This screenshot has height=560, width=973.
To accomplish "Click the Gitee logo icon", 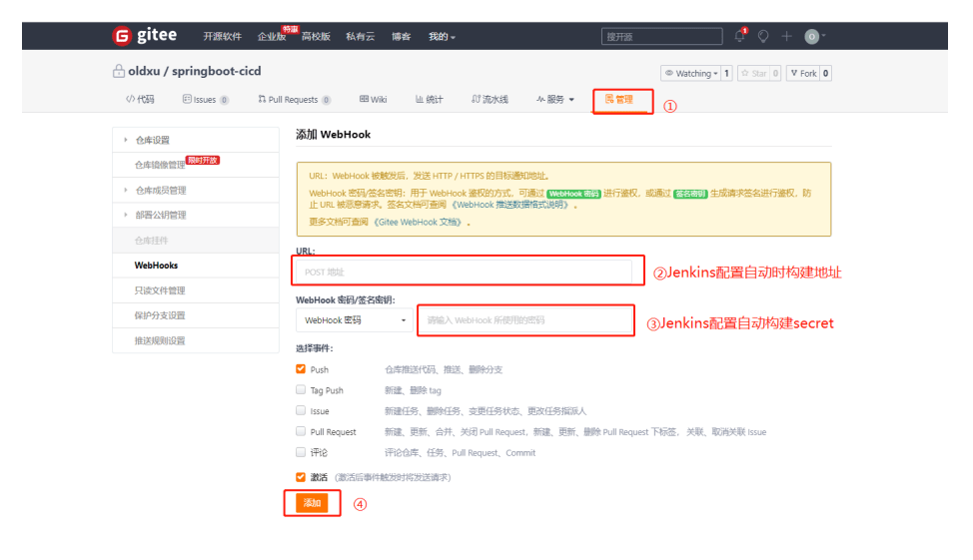I will (121, 36).
